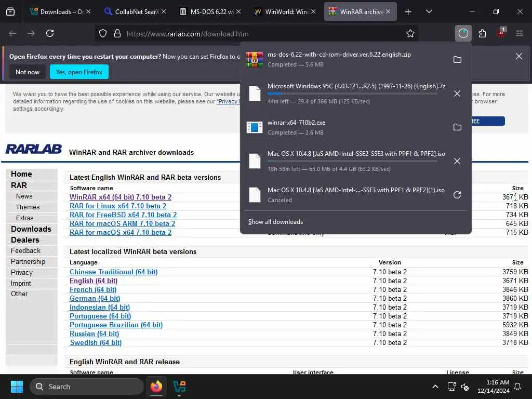Open Firefox from the taskbar
532x399 pixels.
156,387
